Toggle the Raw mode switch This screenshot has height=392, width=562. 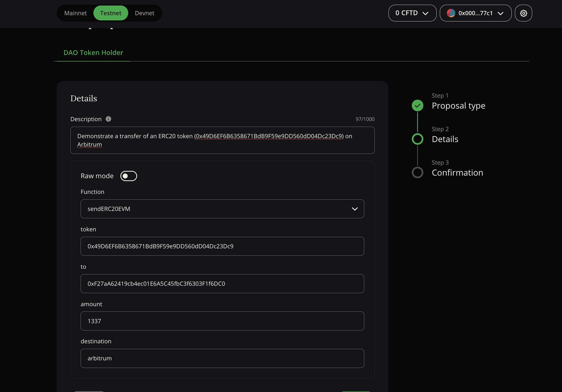(x=128, y=176)
